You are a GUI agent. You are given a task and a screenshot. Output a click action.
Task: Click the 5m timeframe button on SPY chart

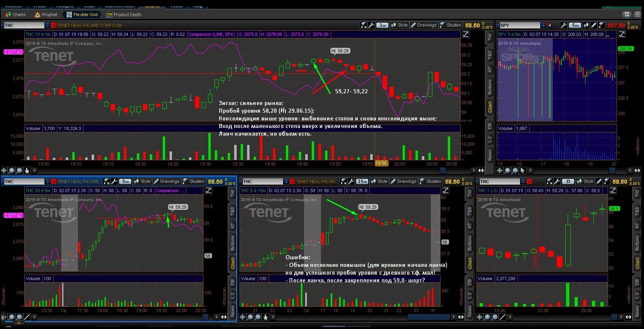tap(575, 25)
